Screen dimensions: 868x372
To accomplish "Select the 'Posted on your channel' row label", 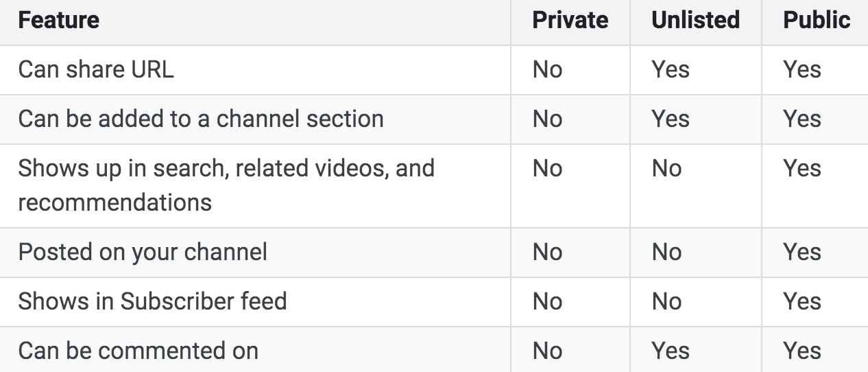I will click(143, 252).
